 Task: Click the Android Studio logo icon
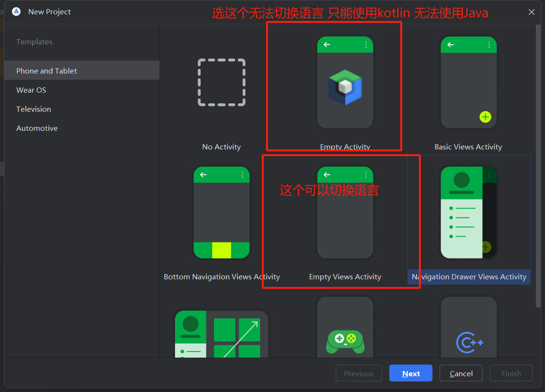tap(16, 12)
